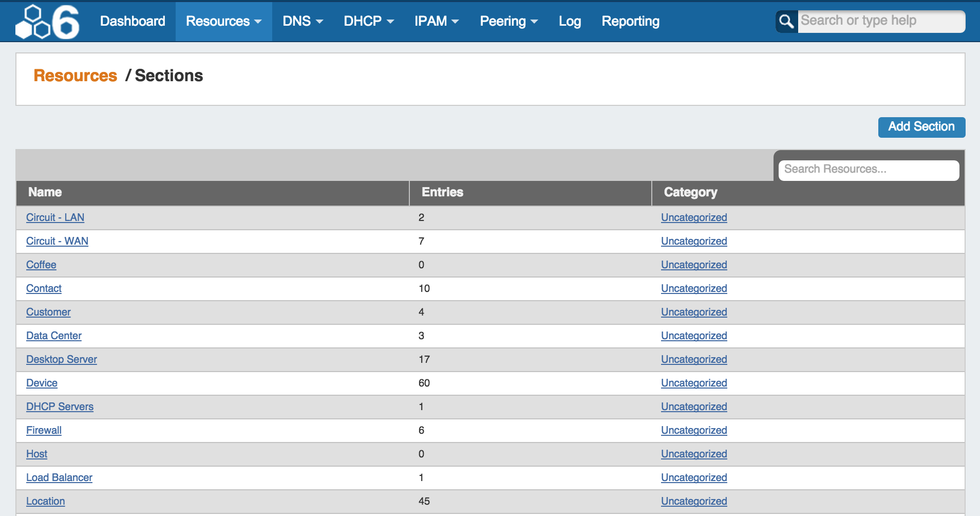Open the Load Balancer section link
Image resolution: width=980 pixels, height=516 pixels.
[59, 478]
